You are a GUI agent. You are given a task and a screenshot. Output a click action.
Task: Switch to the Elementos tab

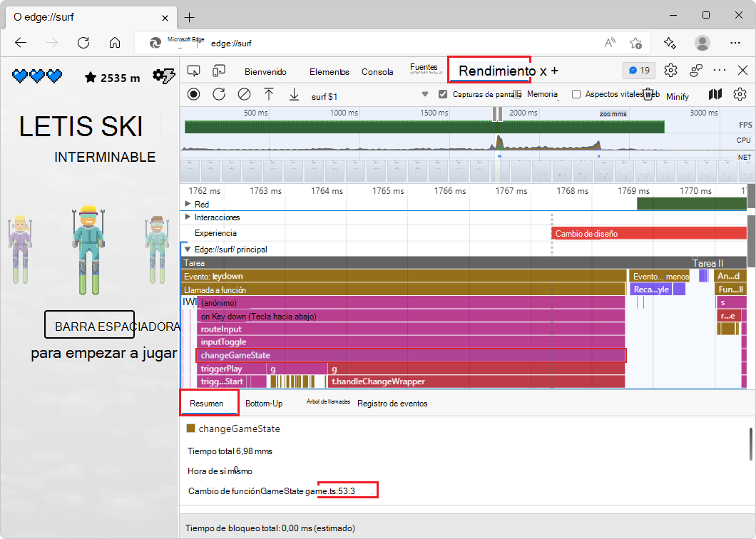[330, 72]
